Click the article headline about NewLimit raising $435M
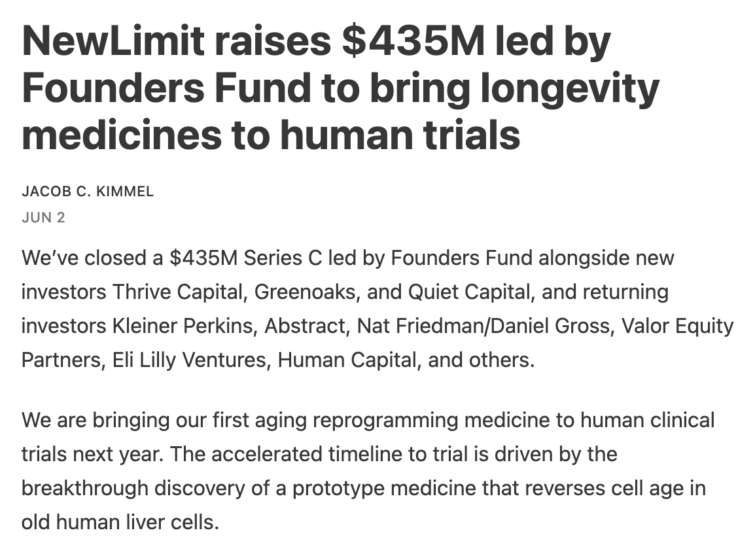Viewport: 755px width, 560px height. (340, 88)
